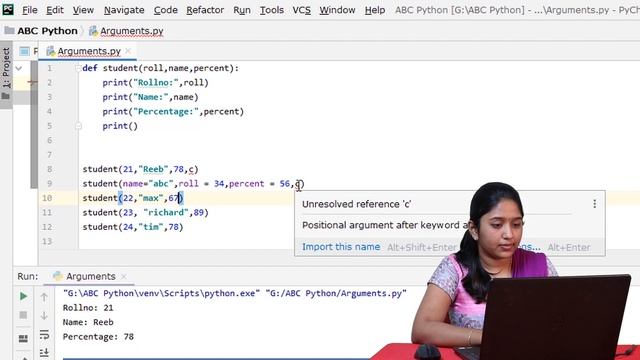
Task: Close the Arguments.py editor tab
Action: point(128,51)
